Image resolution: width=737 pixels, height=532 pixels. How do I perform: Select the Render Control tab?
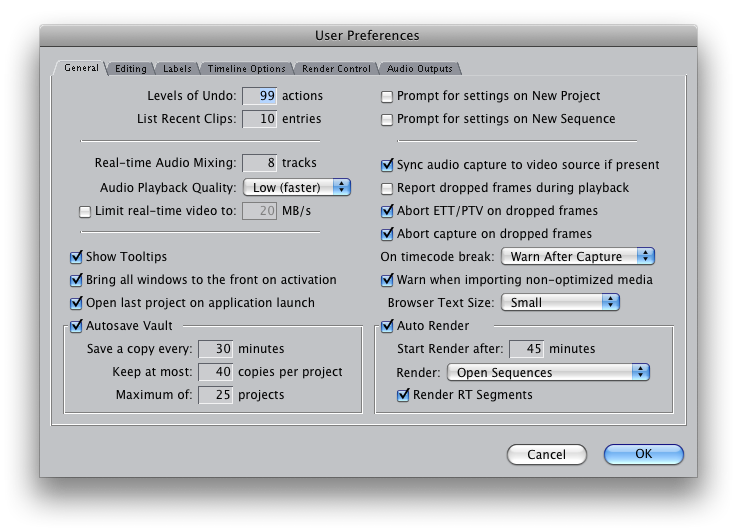pyautogui.click(x=335, y=69)
